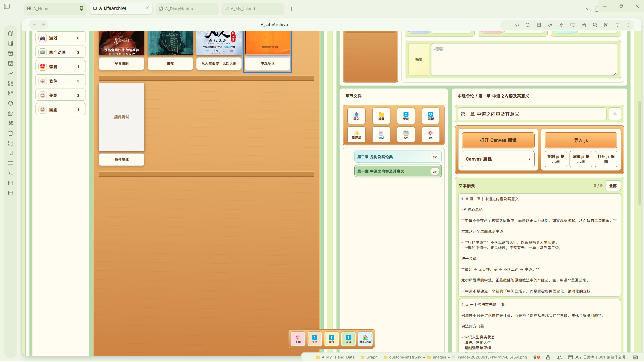
Task: Open 我的小屋 home icon in floating bar
Action: click(365, 339)
